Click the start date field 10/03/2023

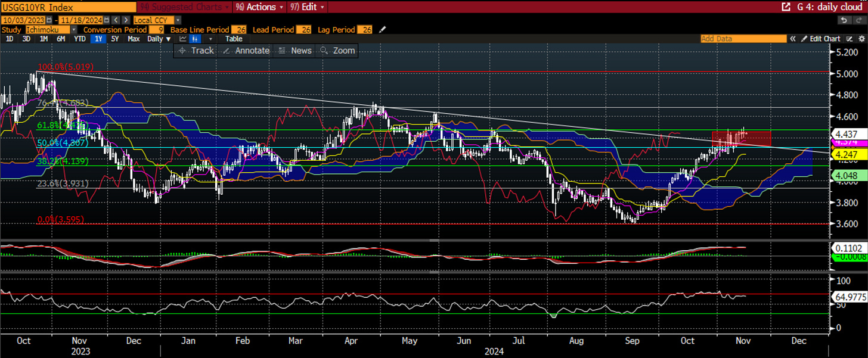point(23,20)
